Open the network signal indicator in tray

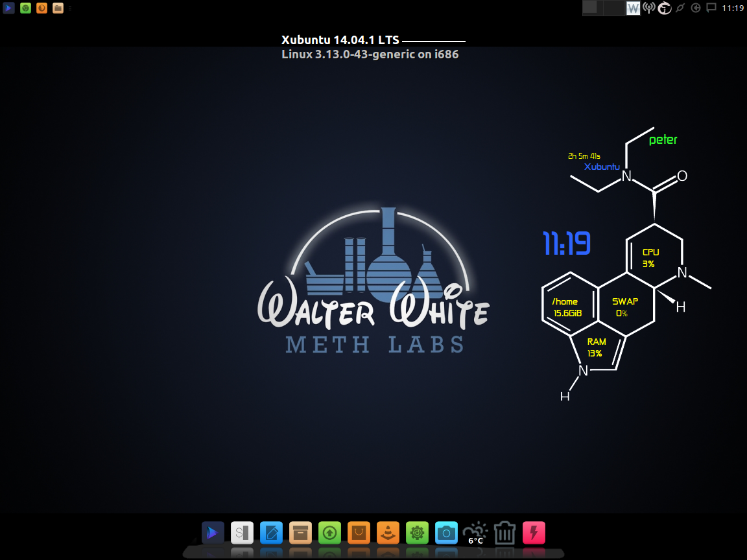(x=648, y=8)
